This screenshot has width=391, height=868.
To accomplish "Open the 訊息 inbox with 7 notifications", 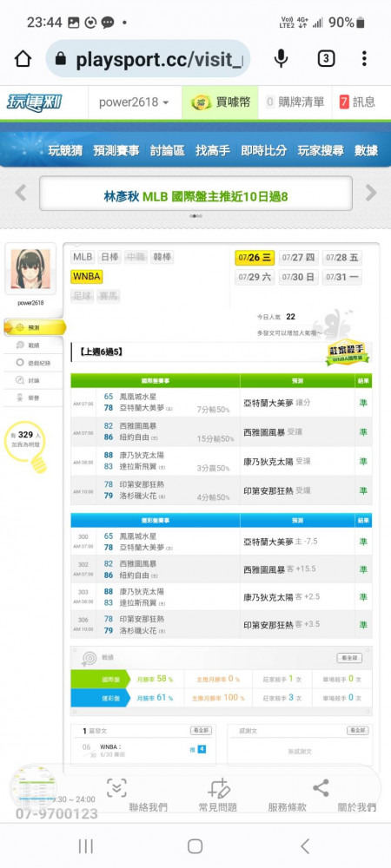I will point(357,102).
